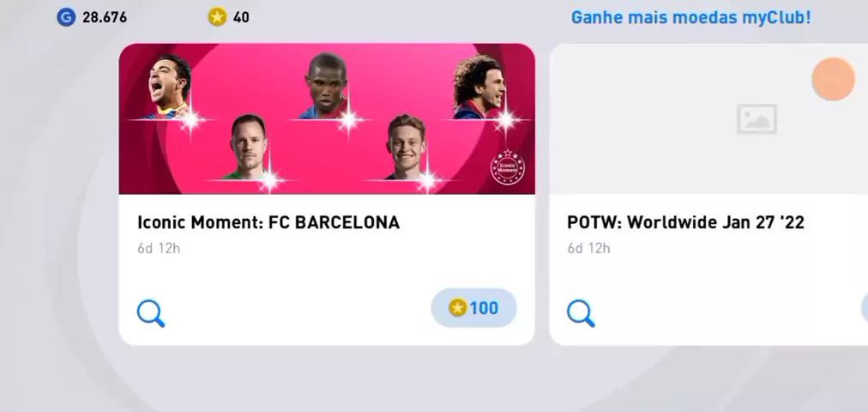The width and height of the screenshot is (868, 412).
Task: Select the goalkeeper portrait in green kit
Action: point(247,147)
